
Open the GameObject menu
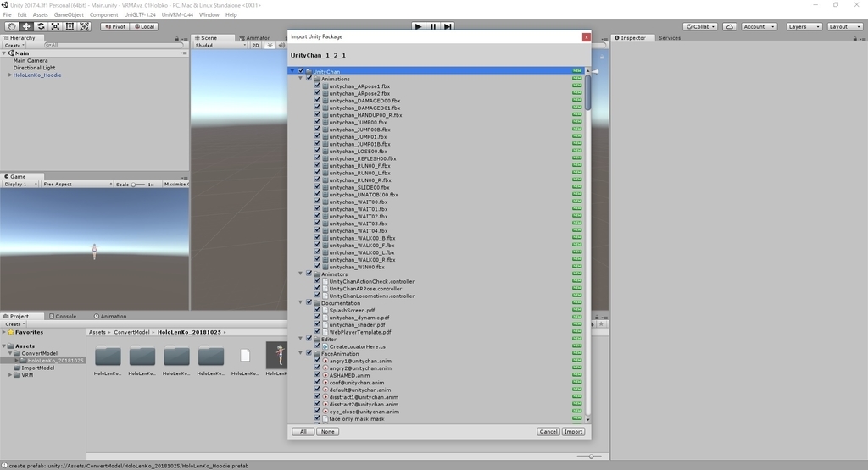[x=69, y=15]
